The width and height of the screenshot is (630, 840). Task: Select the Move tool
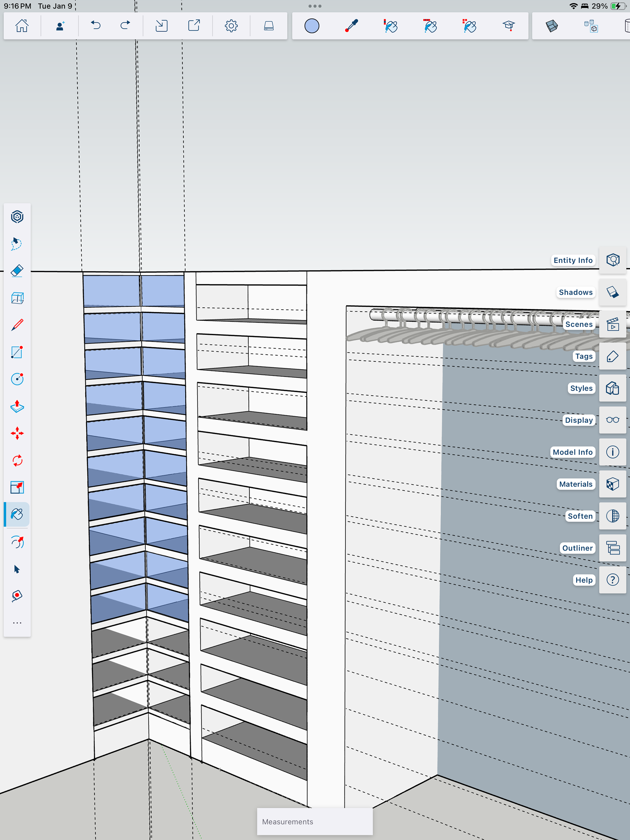click(17, 433)
